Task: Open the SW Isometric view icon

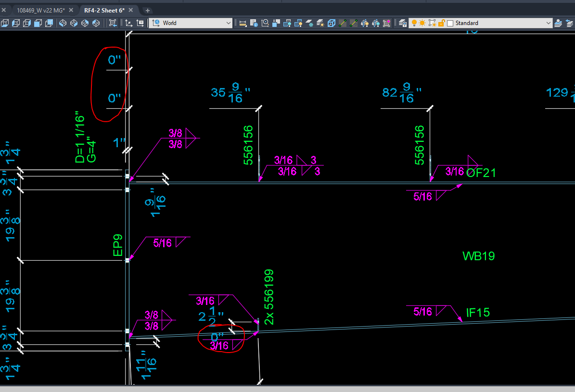Action: pos(62,23)
